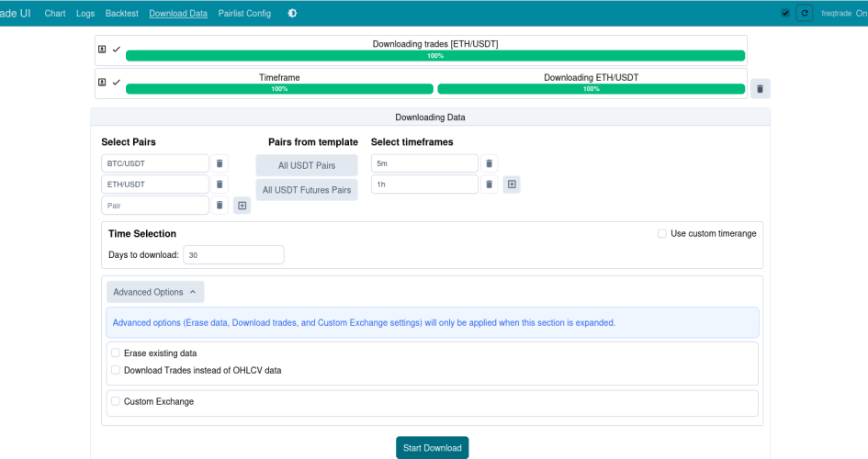The height and width of the screenshot is (459, 868).
Task: Remove the ETH/USDT pair entry
Action: click(220, 185)
